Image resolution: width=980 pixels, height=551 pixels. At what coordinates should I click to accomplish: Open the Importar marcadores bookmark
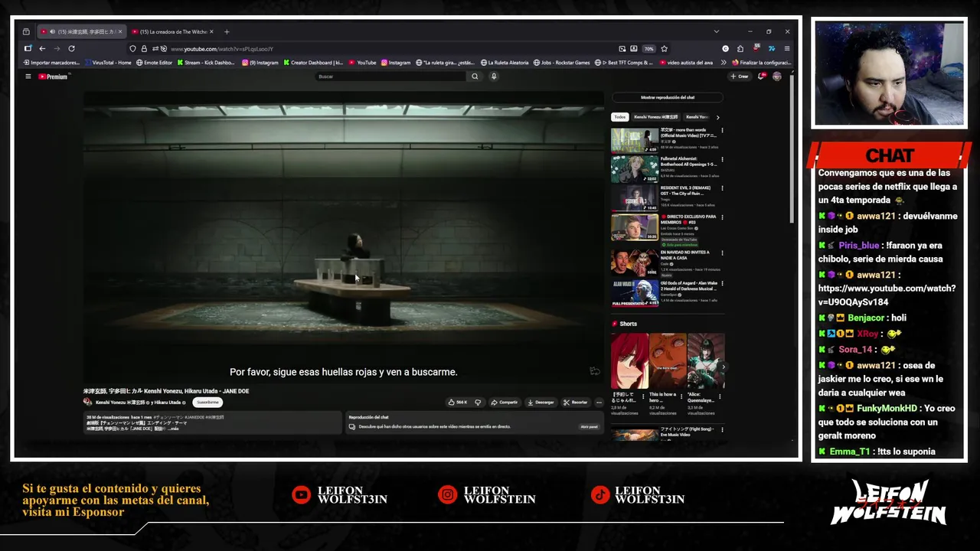pyautogui.click(x=51, y=63)
